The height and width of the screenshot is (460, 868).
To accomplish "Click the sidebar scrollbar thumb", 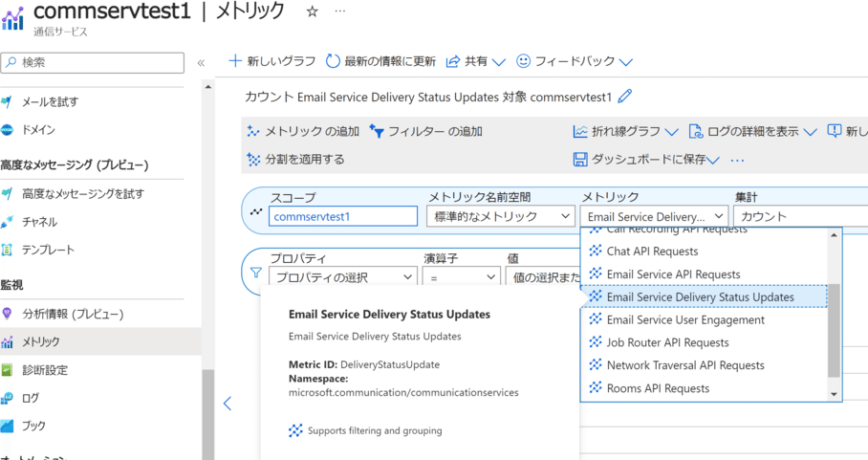I will 208,415.
